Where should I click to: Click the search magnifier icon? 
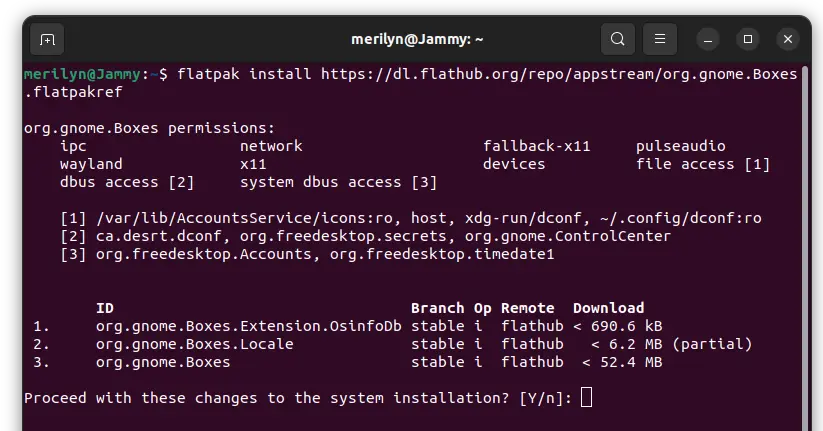[618, 40]
